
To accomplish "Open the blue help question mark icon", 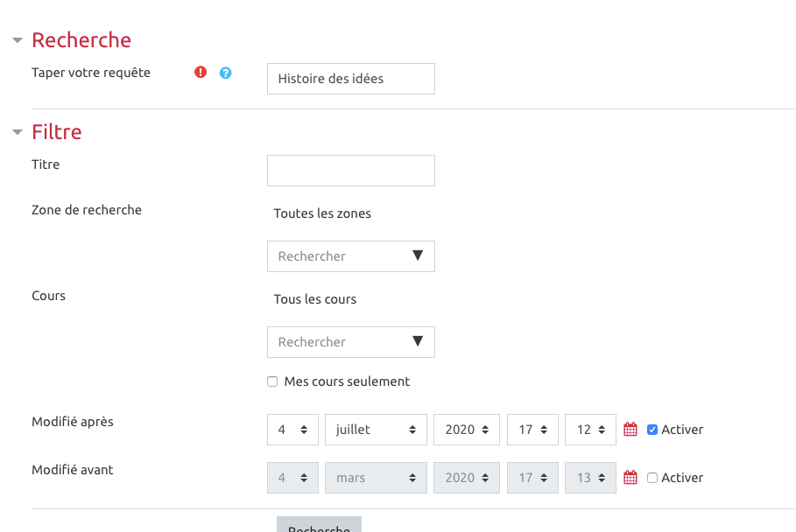I will click(225, 73).
